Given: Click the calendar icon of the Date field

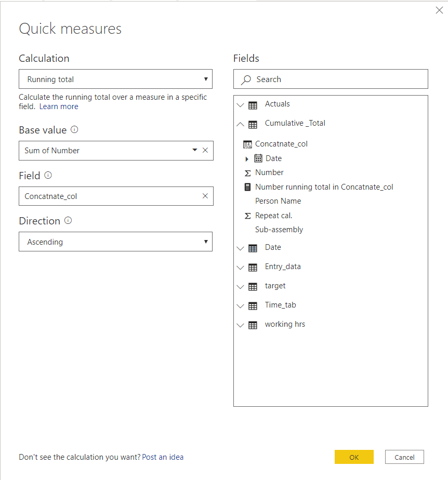Looking at the screenshot, I should pyautogui.click(x=258, y=158).
